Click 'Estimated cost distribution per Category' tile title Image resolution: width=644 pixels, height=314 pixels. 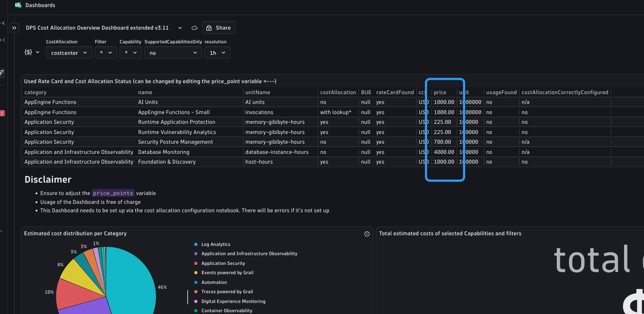[x=75, y=234]
